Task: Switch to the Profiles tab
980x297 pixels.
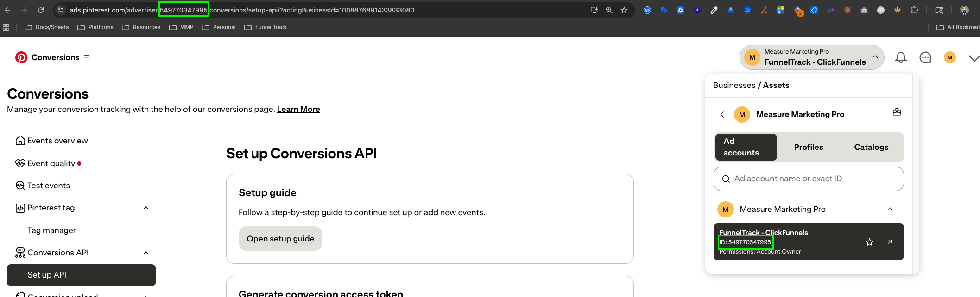Action: coord(809,147)
